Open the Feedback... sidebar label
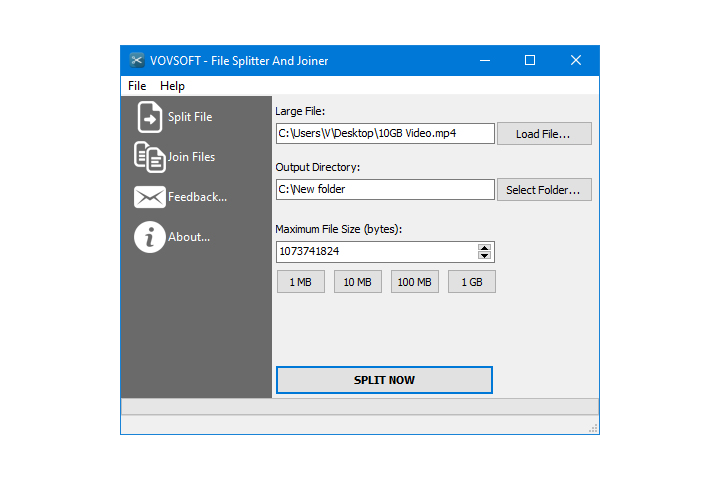Viewport: 720px width, 480px height. 197,197
